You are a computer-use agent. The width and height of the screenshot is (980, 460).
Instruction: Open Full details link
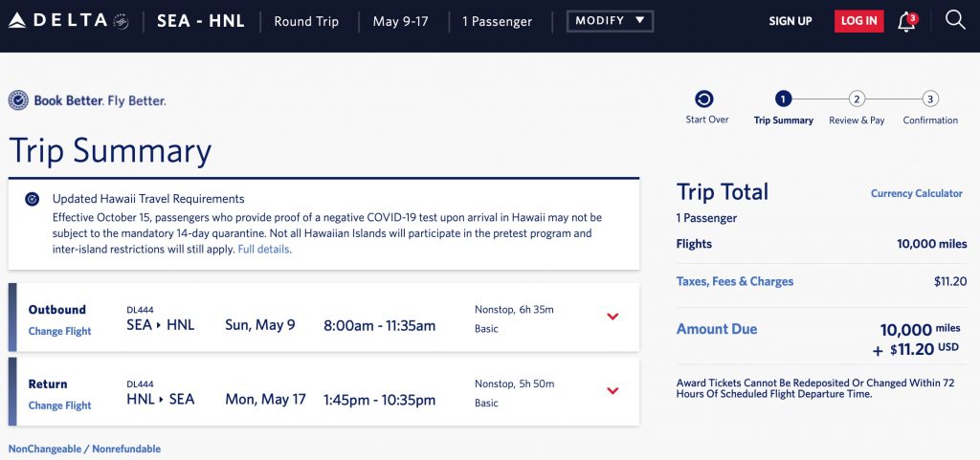pyautogui.click(x=263, y=249)
